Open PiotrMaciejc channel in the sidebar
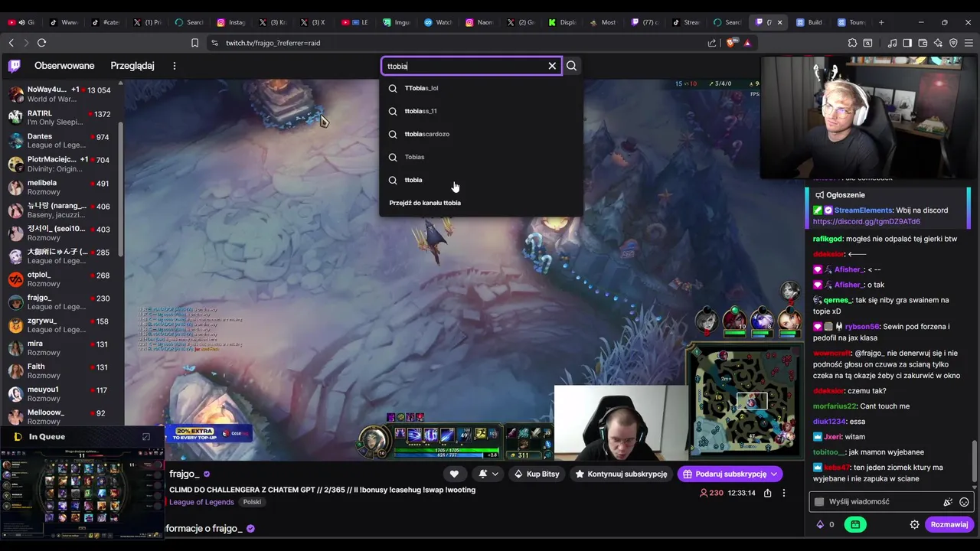Image resolution: width=980 pixels, height=551 pixels. tap(60, 164)
